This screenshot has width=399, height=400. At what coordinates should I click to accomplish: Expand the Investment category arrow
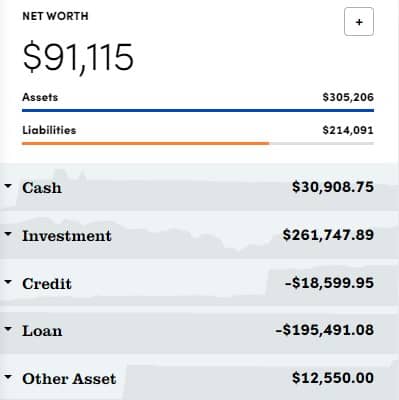tap(8, 234)
